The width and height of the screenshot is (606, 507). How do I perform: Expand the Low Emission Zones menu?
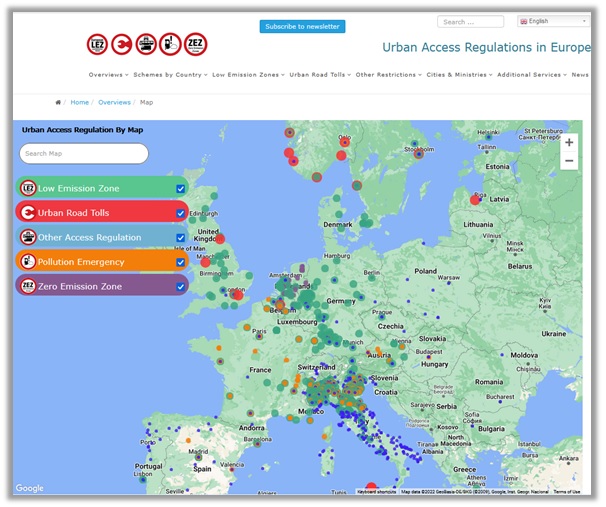[248, 75]
